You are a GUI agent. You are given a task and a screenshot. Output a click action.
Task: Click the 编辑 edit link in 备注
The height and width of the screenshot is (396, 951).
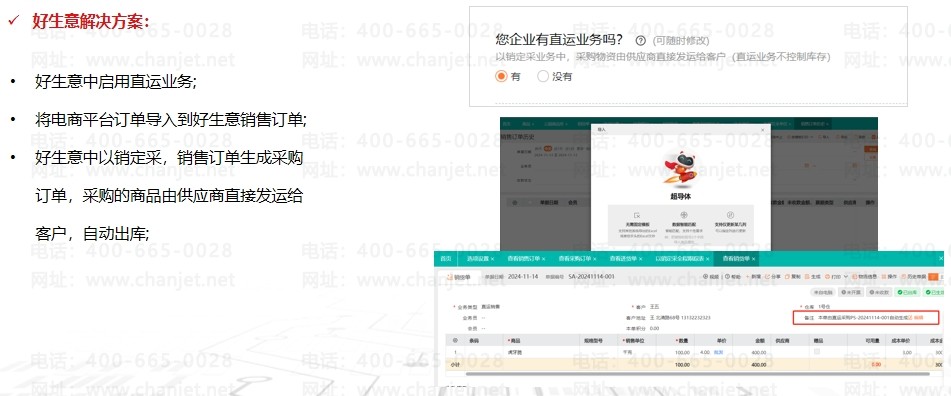[918, 317]
